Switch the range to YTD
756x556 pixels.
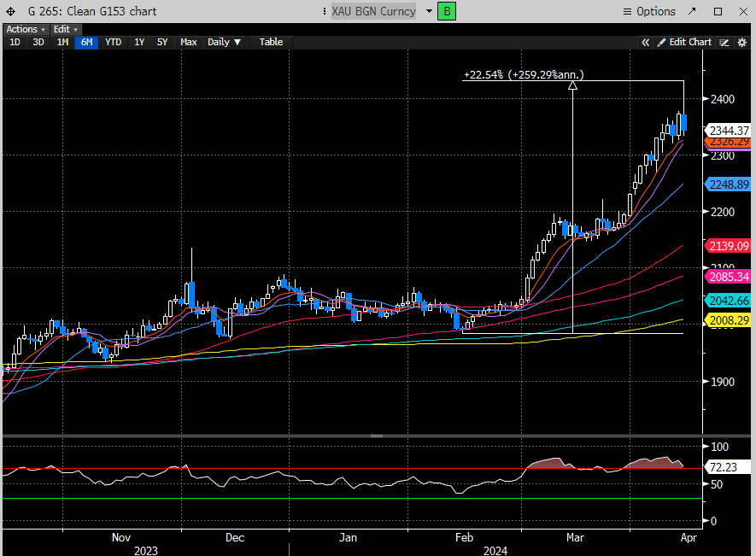tap(113, 42)
